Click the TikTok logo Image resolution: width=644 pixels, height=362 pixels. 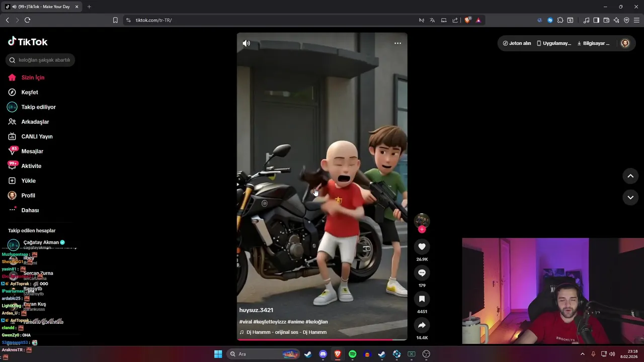tap(28, 42)
